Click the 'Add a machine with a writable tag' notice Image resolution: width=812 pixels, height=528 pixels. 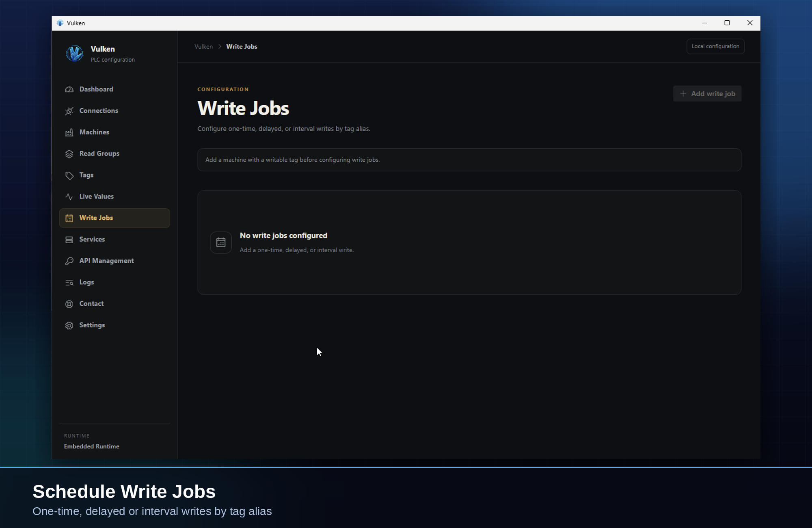[x=469, y=160]
